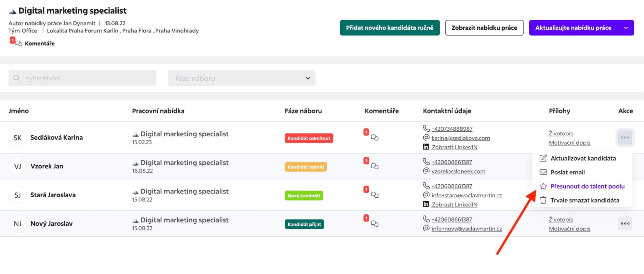Open job offer Komentáře icon in header
Viewport: 644px width, 274px height.
pos(19,44)
